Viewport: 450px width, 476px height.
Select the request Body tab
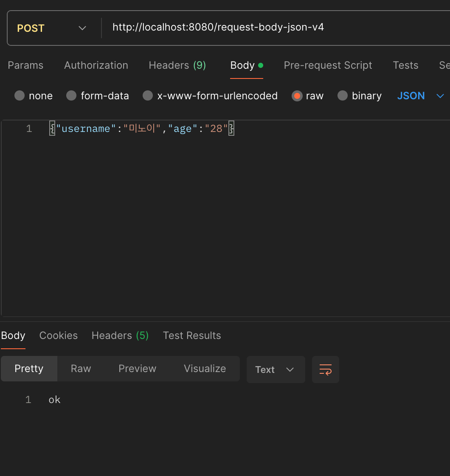(246, 65)
